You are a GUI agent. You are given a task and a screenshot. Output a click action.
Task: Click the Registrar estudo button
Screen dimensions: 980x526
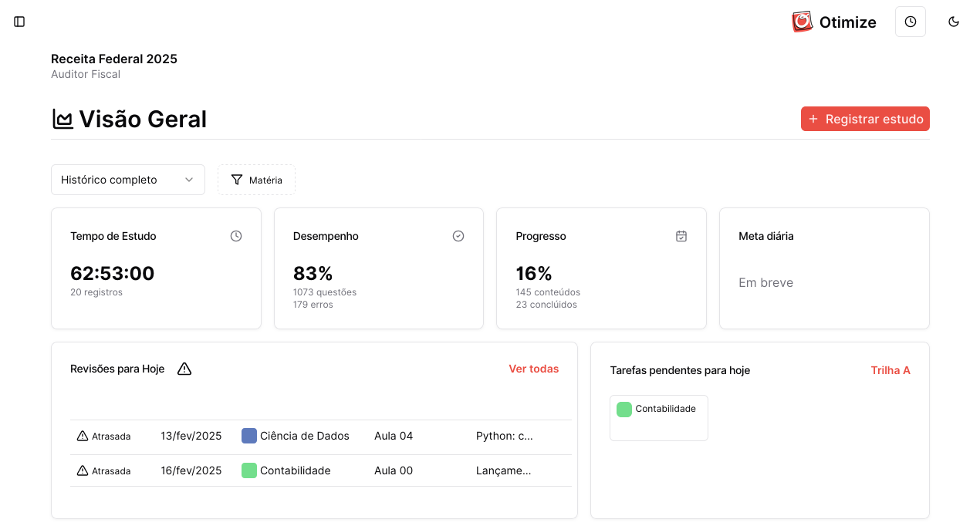coord(865,119)
